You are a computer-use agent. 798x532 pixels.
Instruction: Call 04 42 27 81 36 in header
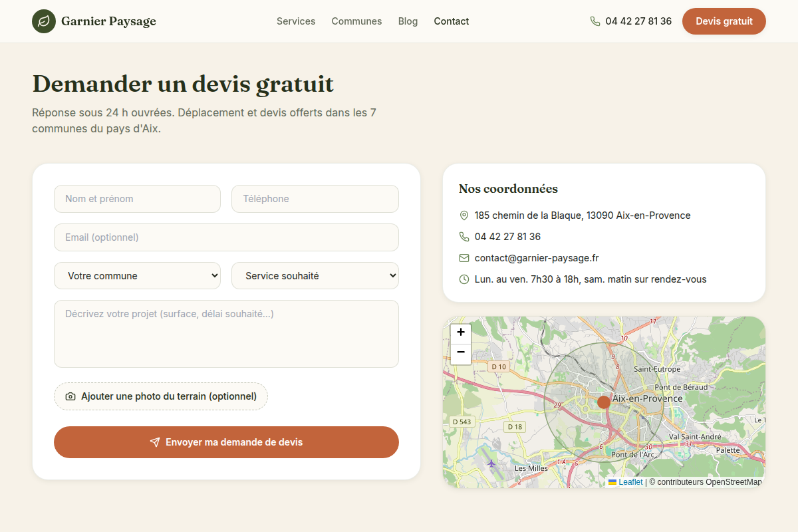pos(638,21)
